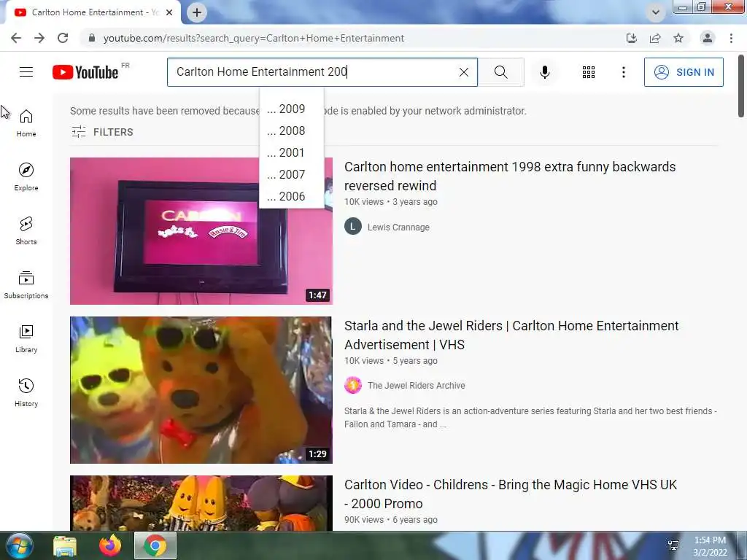Open the Starla and the Jewel Riders thumbnail
This screenshot has width=747, height=560.
pos(201,390)
